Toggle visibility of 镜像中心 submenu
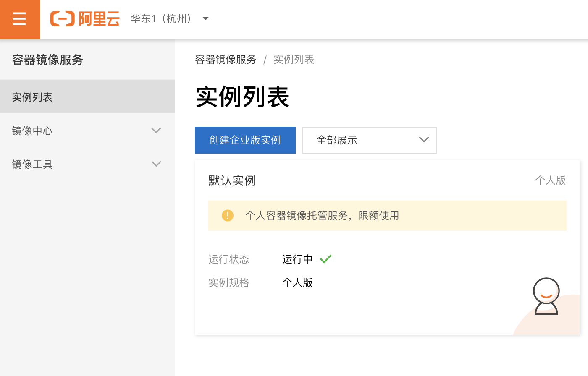 pyautogui.click(x=156, y=130)
